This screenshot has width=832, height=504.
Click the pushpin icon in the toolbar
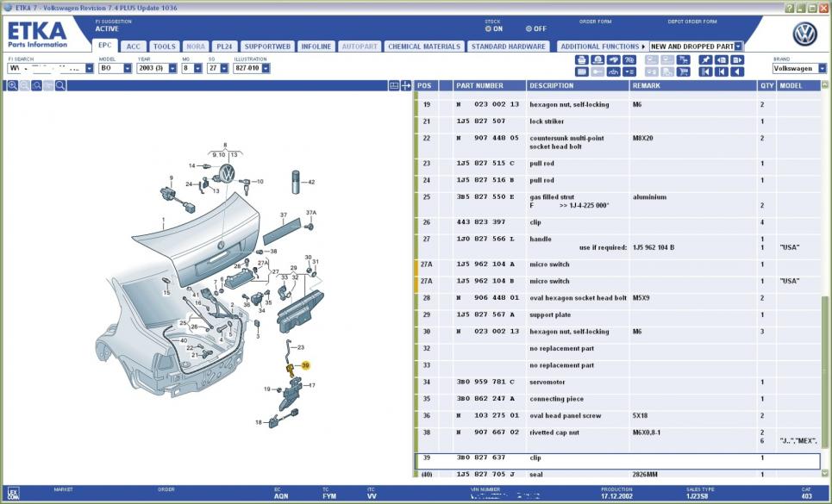[x=705, y=60]
